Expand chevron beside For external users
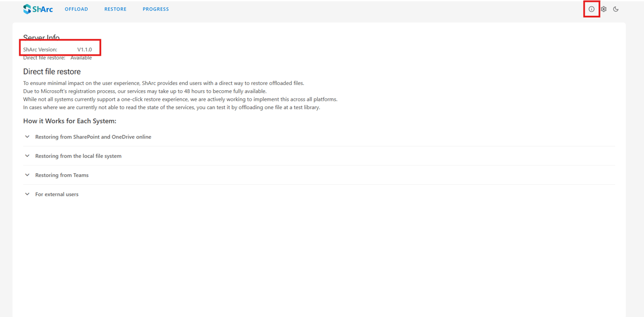The width and height of the screenshot is (644, 317). tap(27, 194)
